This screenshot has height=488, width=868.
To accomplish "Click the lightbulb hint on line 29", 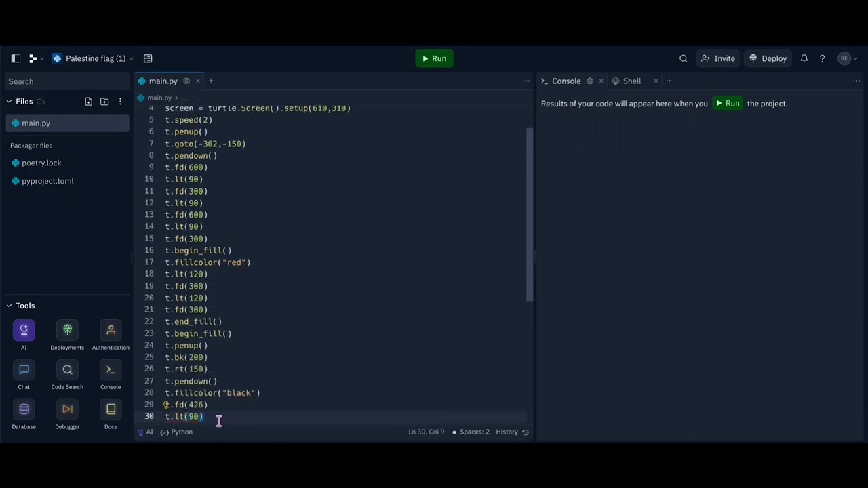I will click(x=166, y=405).
